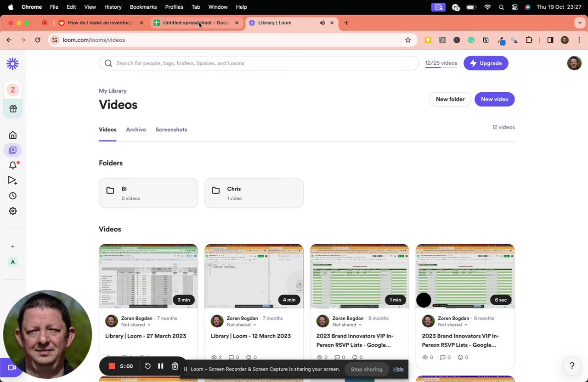The height and width of the screenshot is (382, 588).
Task: Open the History clock icon
Action: coord(13,196)
